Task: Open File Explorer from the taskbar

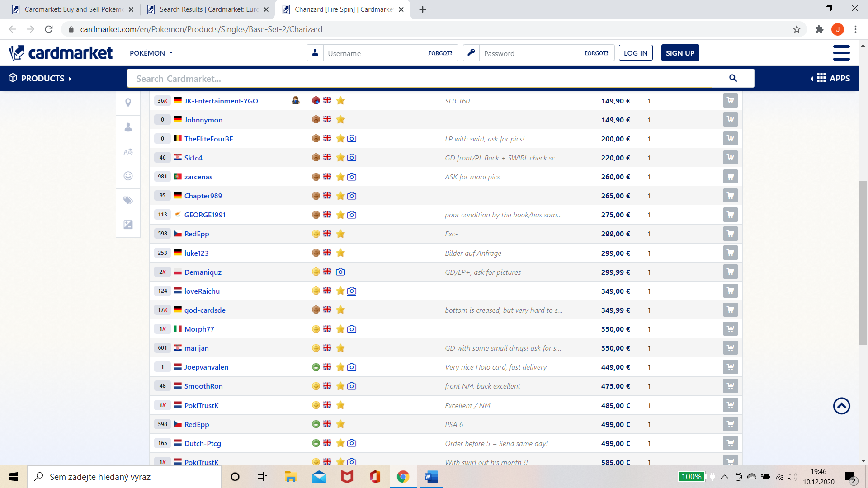Action: (290, 477)
